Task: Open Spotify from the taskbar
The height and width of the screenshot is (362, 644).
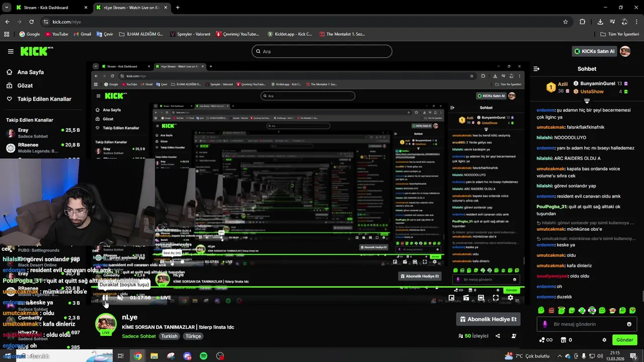Action: point(203,356)
